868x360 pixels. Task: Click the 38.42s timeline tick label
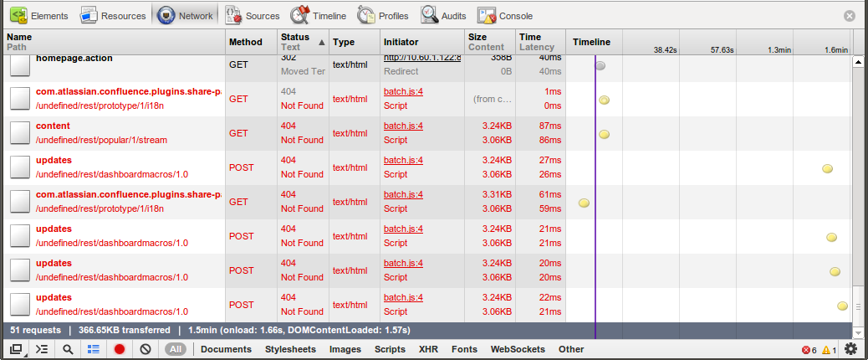[x=665, y=50]
